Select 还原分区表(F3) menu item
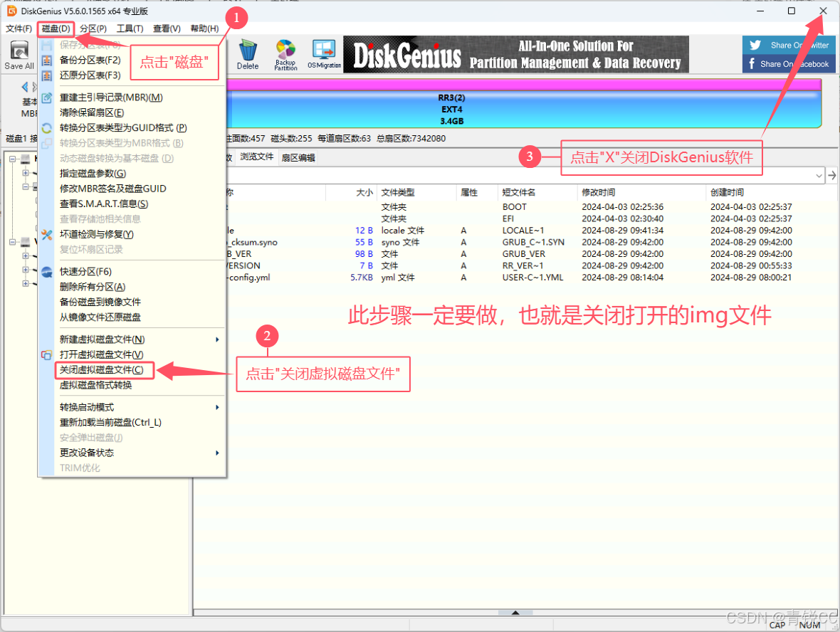840x632 pixels. [90, 75]
